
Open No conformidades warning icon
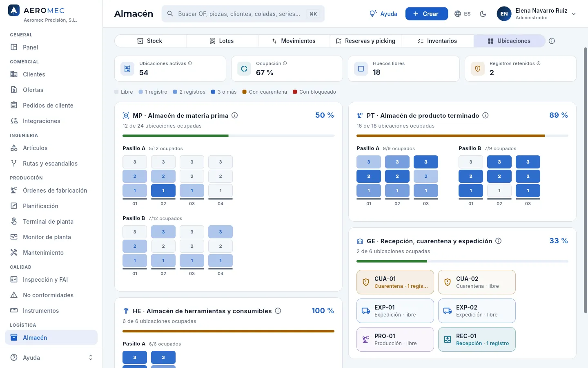[14, 295]
